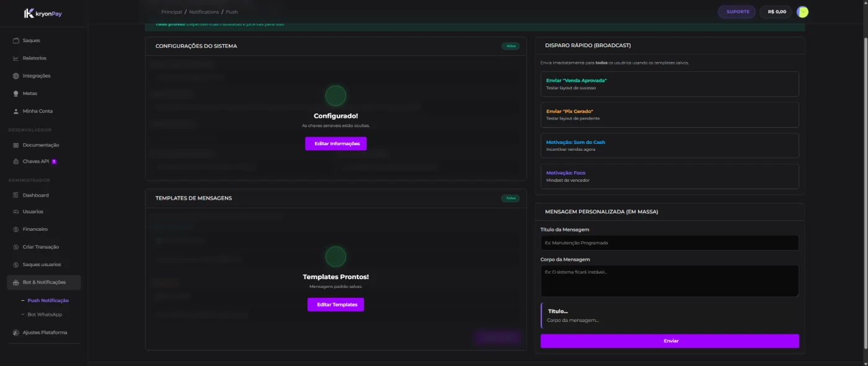Open Integrações via its globe icon

(16, 76)
